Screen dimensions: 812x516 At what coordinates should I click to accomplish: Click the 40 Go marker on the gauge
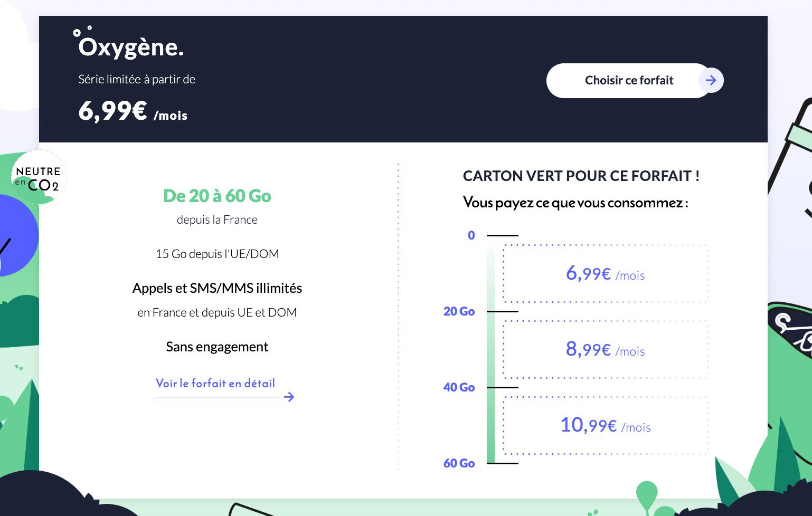(x=459, y=387)
